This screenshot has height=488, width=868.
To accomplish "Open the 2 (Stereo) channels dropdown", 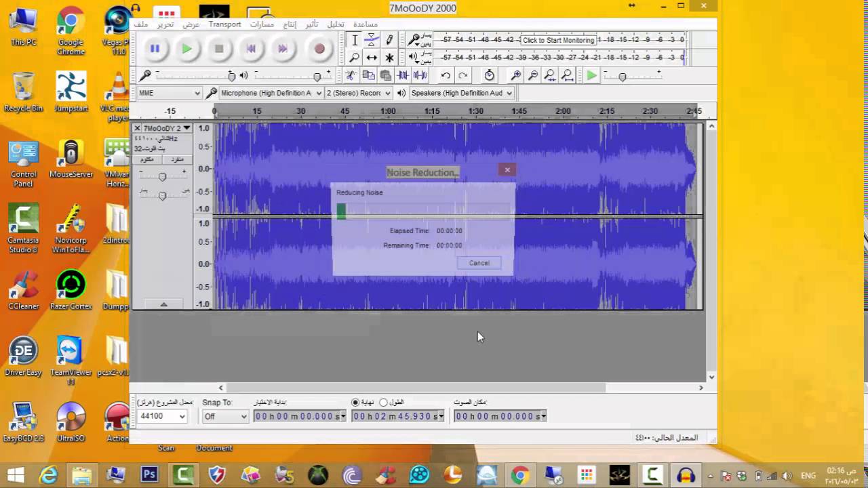I will [359, 93].
